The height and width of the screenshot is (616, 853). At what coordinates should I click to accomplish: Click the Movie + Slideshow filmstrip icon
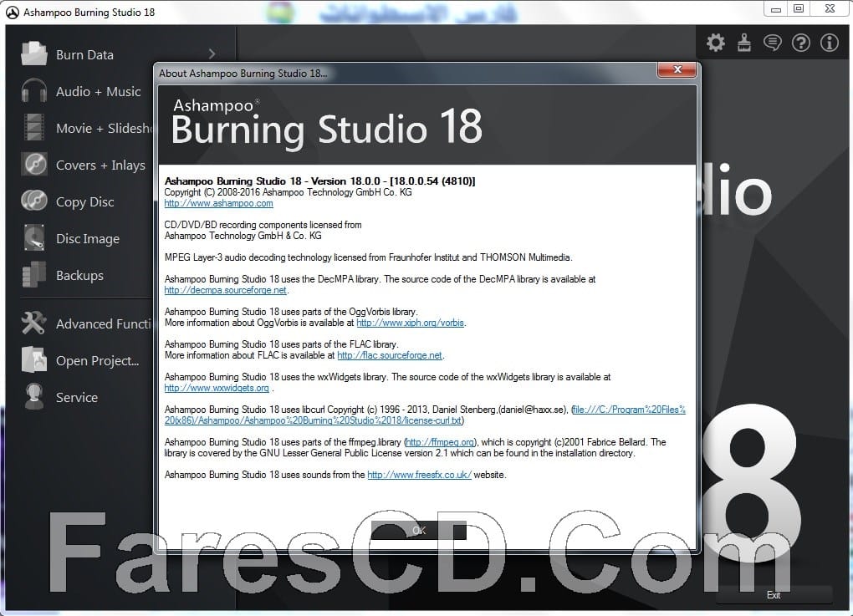tap(33, 127)
